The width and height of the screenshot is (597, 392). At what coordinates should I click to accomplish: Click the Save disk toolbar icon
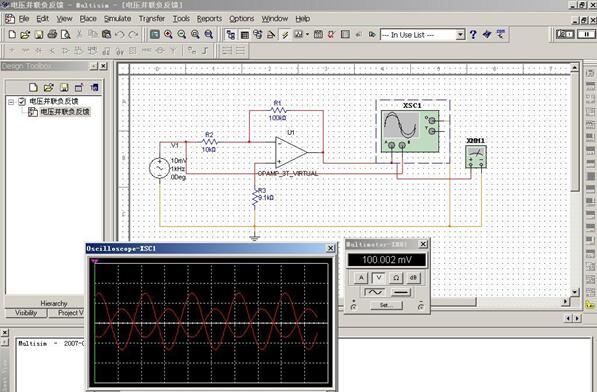point(38,35)
